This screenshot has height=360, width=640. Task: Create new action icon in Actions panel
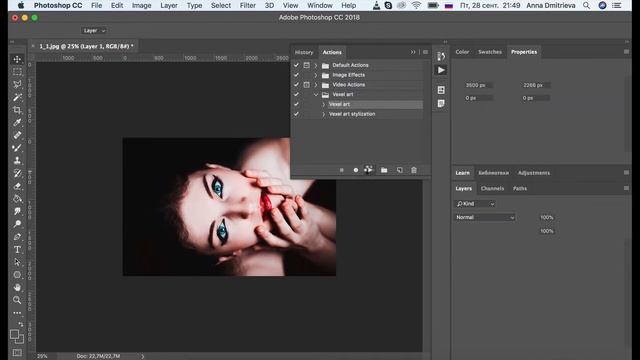tap(400, 170)
